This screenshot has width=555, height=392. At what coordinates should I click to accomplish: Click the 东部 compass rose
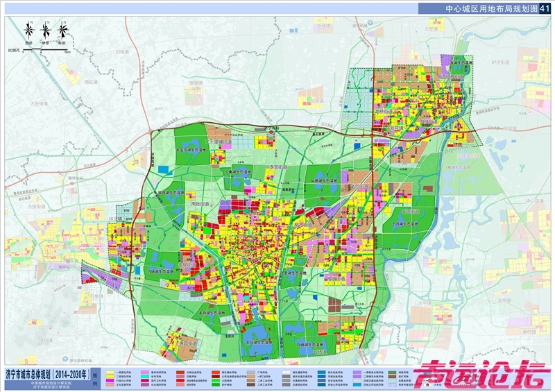click(62, 31)
